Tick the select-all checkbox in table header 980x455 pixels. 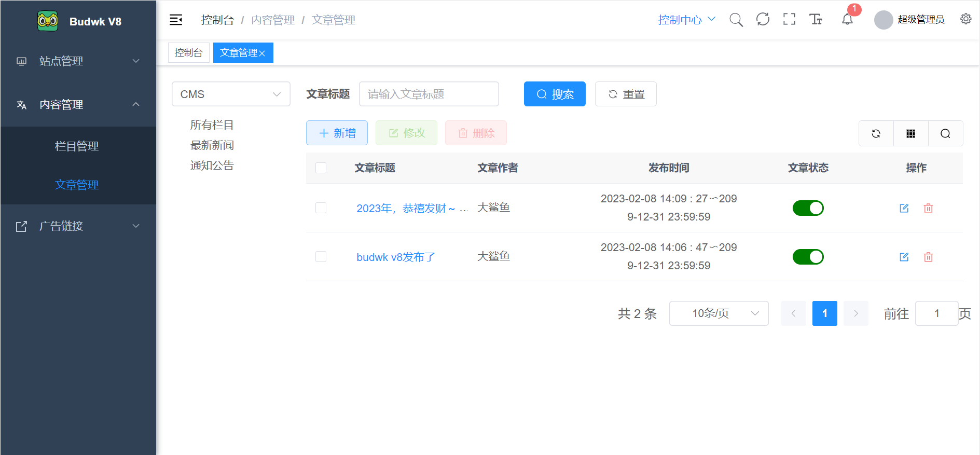point(321,168)
